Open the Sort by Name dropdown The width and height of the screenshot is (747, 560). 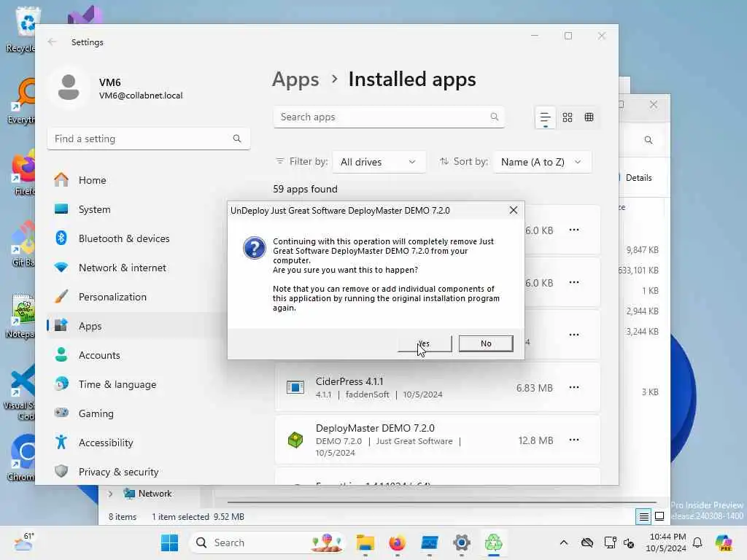tap(542, 162)
